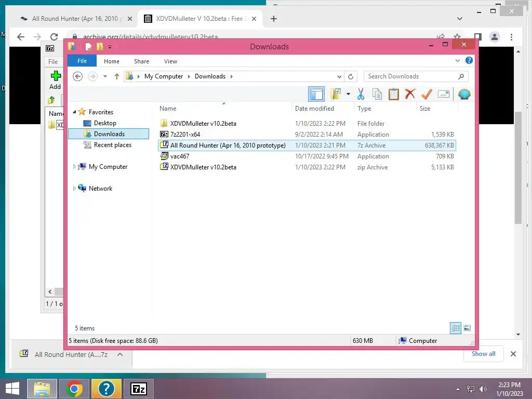Refresh the Downloads folder view
This screenshot has width=532, height=399.
(351, 77)
